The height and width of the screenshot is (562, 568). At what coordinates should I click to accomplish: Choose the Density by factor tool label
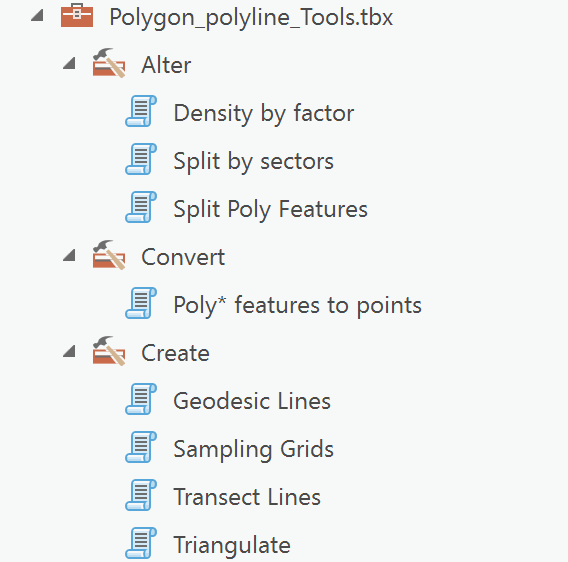(264, 114)
